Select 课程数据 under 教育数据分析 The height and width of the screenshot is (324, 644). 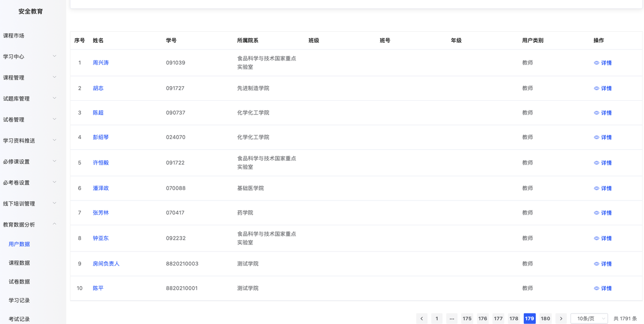coord(19,263)
